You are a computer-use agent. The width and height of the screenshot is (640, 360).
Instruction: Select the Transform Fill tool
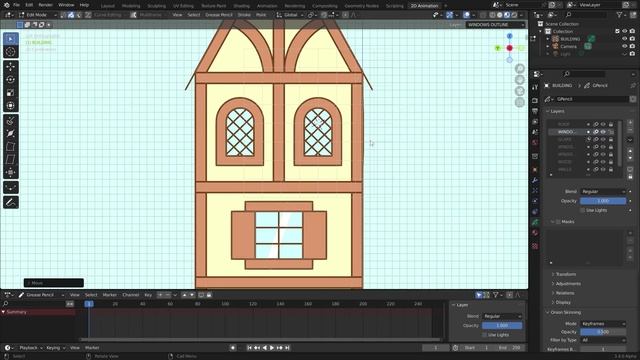click(x=11, y=187)
